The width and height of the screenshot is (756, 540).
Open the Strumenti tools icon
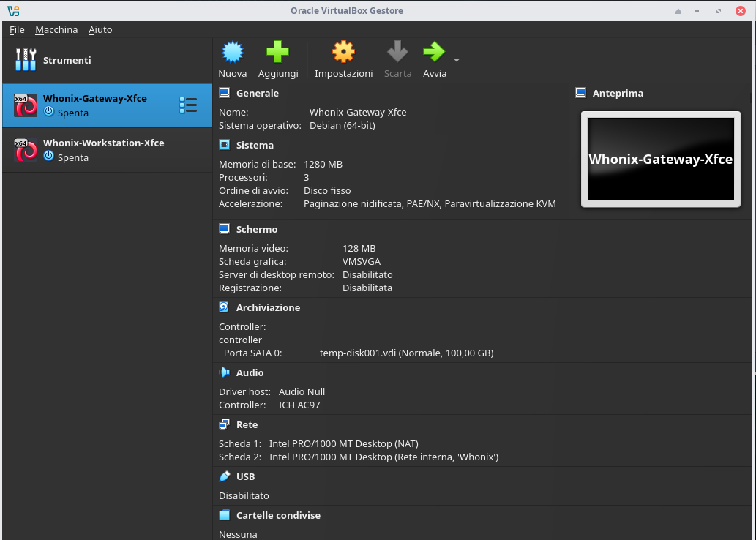(x=26, y=60)
